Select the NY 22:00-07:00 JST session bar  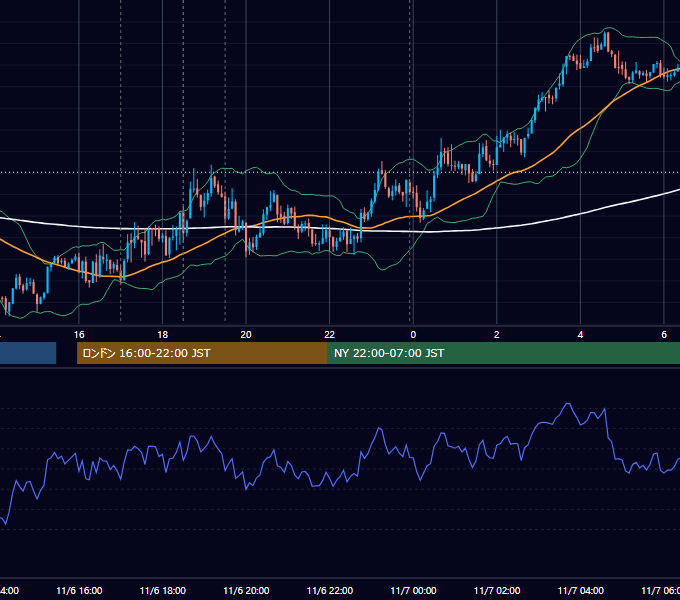(x=504, y=353)
